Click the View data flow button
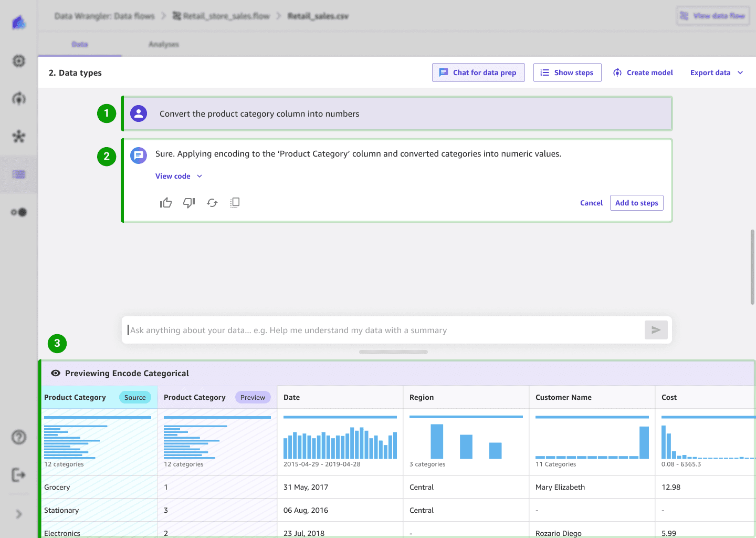Screen dimensions: 756x538 713,16
